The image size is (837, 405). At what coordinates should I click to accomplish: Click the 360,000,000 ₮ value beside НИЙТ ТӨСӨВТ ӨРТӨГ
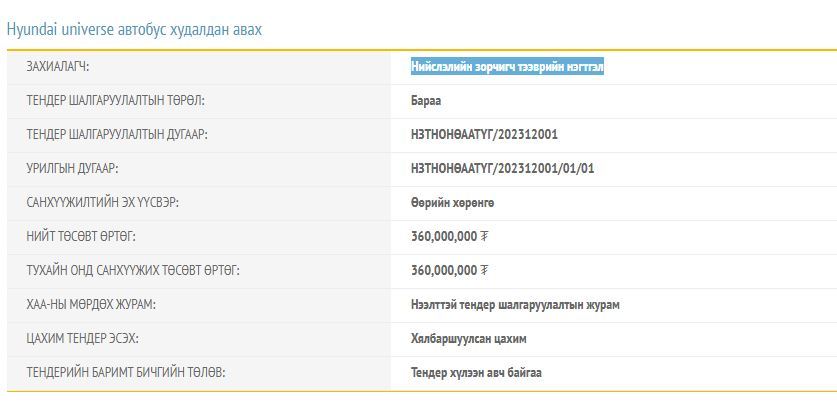point(449,237)
